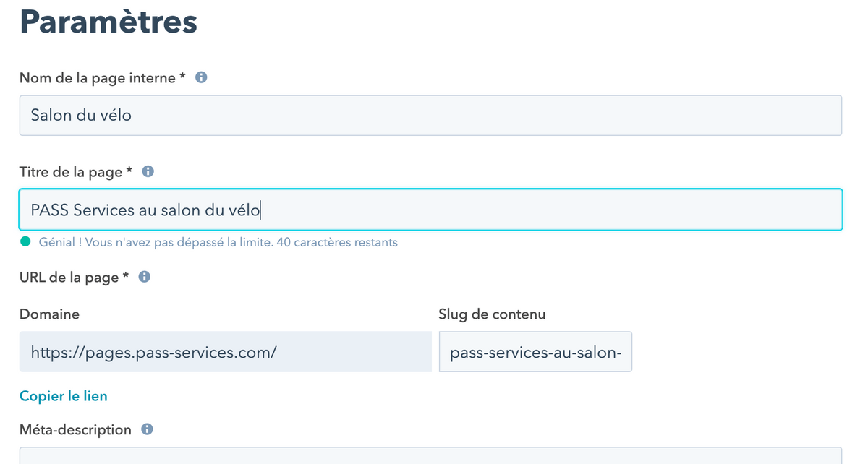Click the green status dot before Génial

pyautogui.click(x=26, y=242)
